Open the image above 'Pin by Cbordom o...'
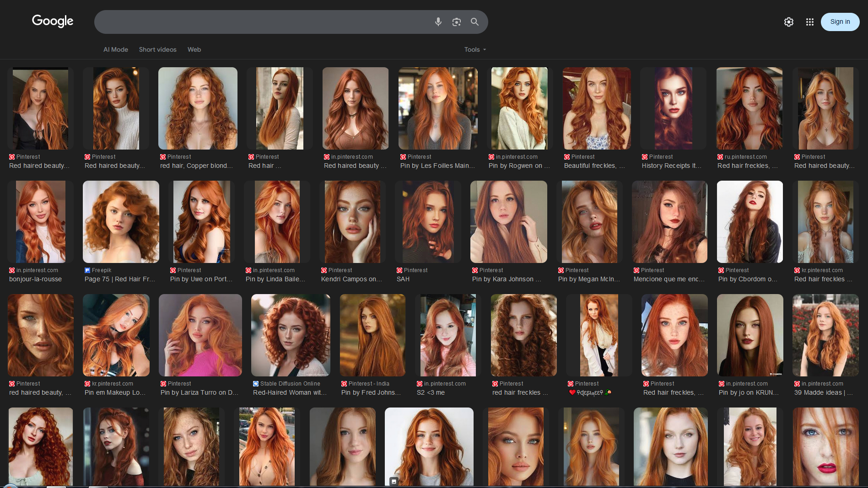Viewport: 868px width, 488px height. click(749, 222)
